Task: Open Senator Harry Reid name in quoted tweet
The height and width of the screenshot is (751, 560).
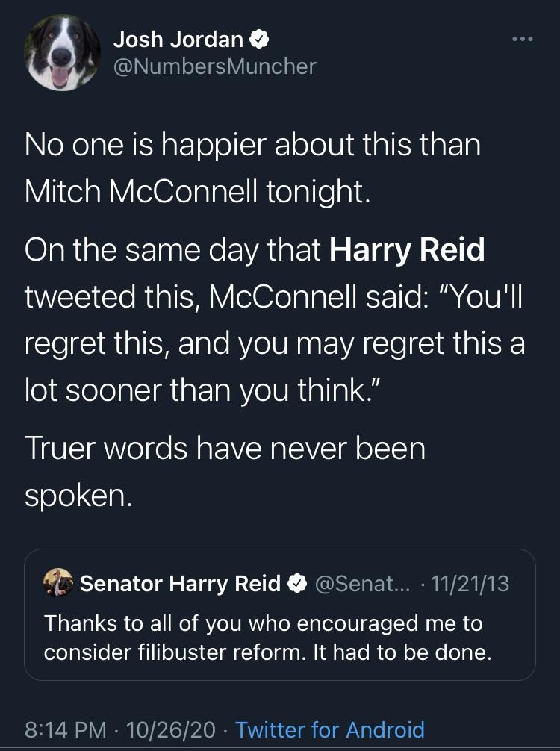Action: click(x=180, y=583)
